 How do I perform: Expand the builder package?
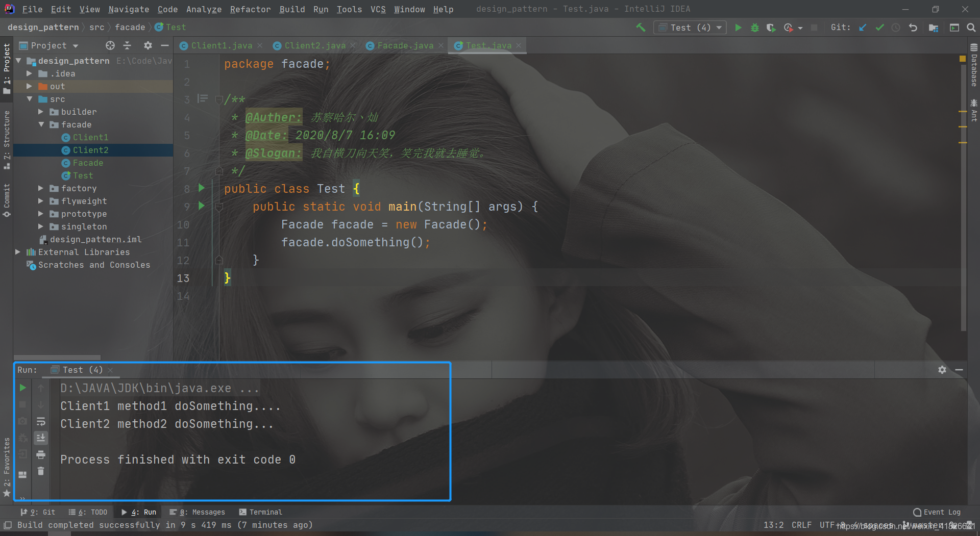tap(41, 112)
